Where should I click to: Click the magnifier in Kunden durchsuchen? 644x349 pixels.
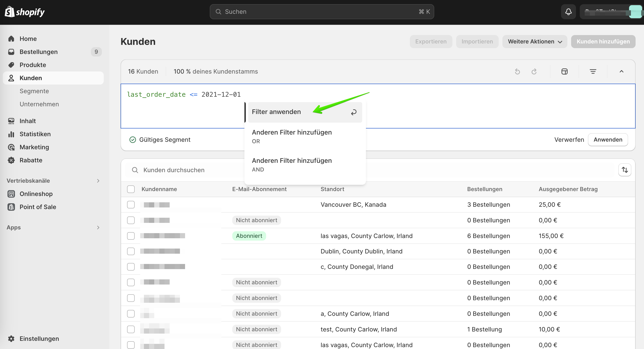pyautogui.click(x=135, y=170)
